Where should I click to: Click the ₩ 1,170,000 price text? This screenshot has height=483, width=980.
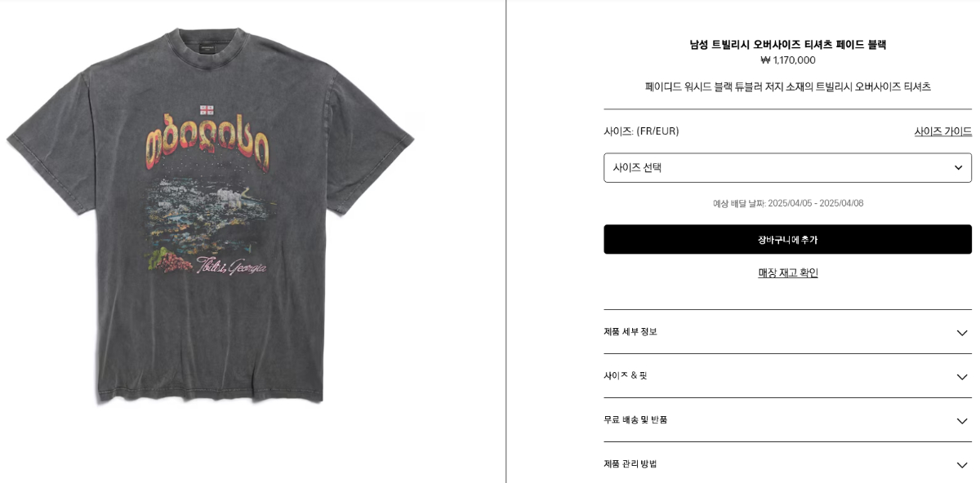pos(787,60)
